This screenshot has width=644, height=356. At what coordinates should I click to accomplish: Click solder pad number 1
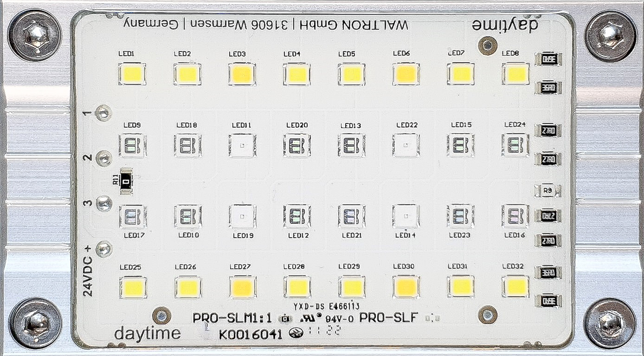pyautogui.click(x=103, y=113)
